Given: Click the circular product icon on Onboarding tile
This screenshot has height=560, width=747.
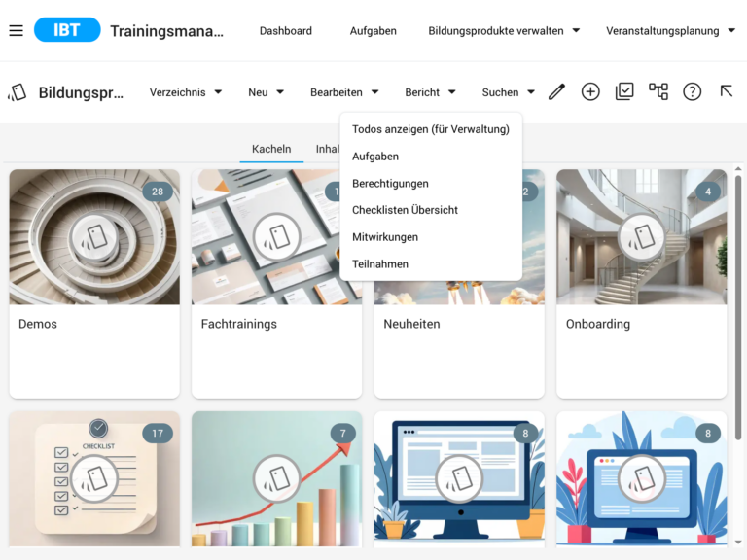Looking at the screenshot, I should 642,237.
